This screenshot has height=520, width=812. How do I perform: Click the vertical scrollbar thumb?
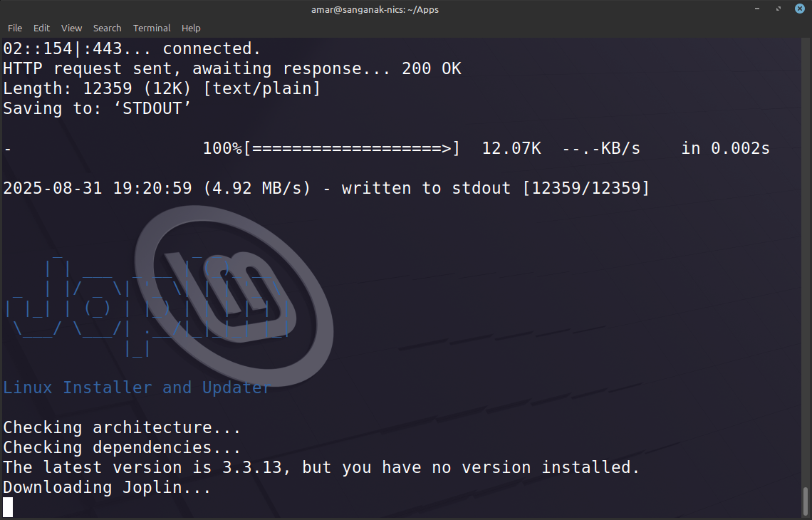point(806,501)
